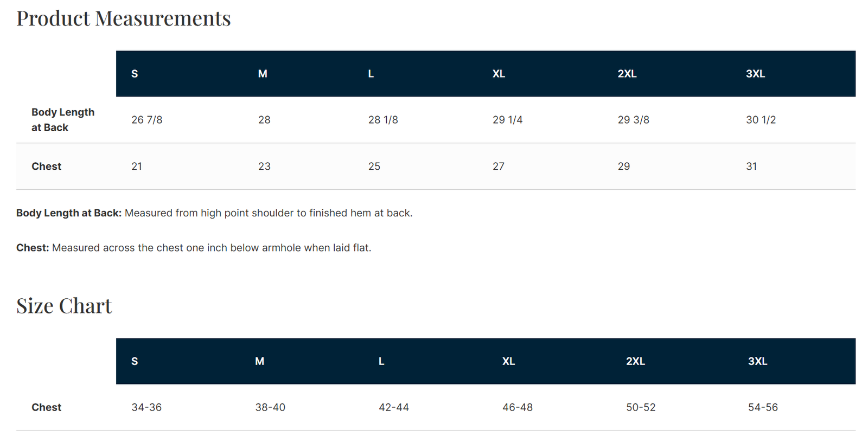This screenshot has width=868, height=436.
Task: Click the high point shoulder measurement description
Action: [x=269, y=213]
